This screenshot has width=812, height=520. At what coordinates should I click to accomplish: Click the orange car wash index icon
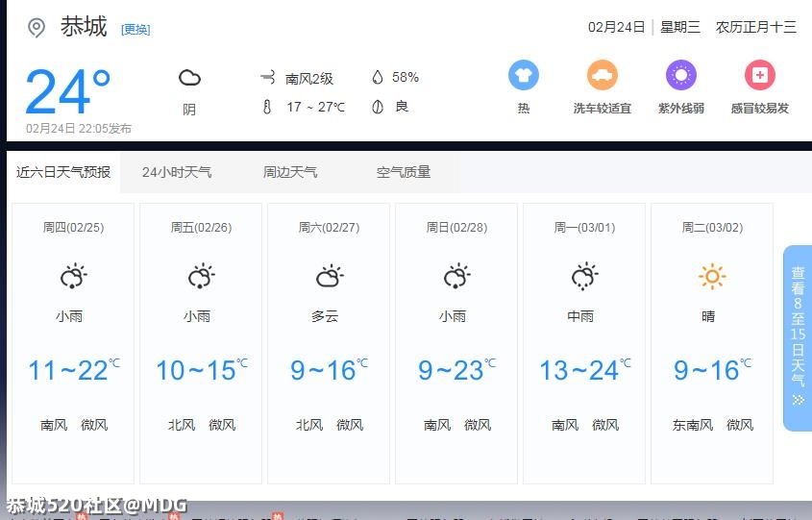coord(603,75)
